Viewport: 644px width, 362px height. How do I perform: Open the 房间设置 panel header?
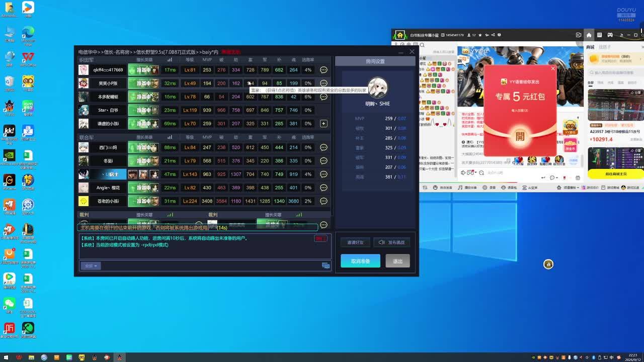coord(375,61)
